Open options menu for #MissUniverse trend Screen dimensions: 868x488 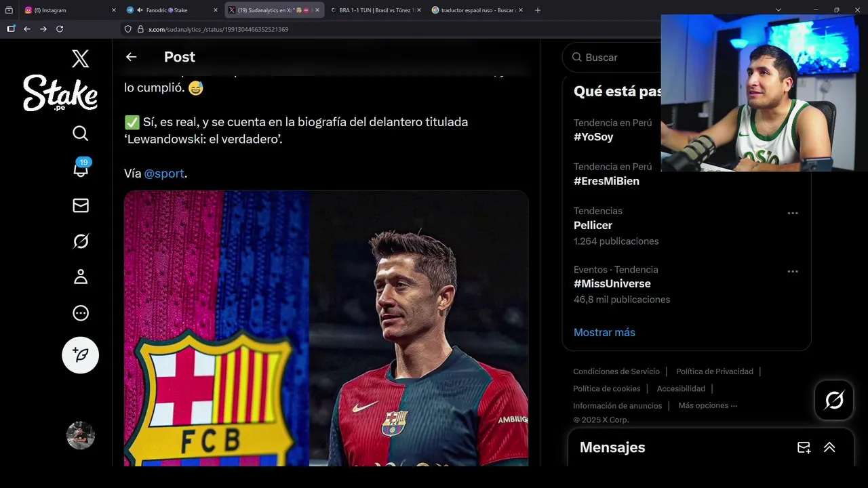(793, 271)
